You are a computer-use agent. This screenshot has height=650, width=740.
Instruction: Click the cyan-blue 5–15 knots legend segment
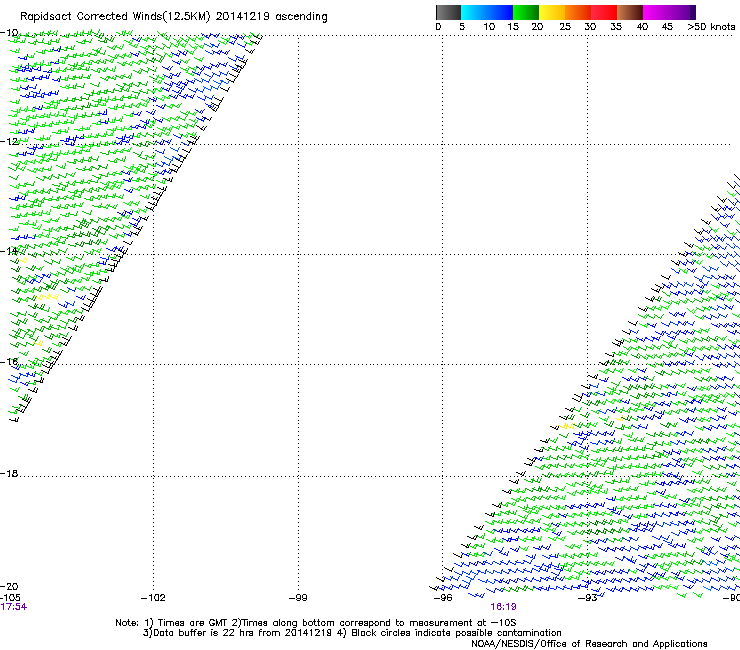[x=487, y=13]
